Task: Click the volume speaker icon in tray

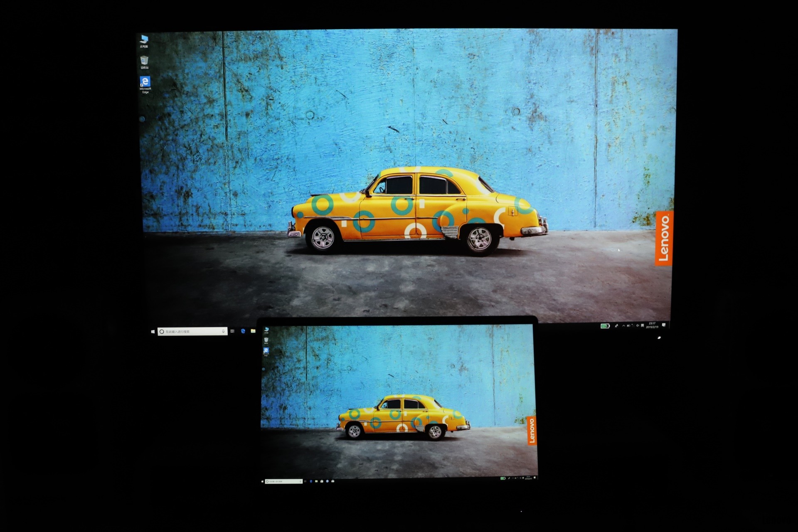Action: [x=637, y=325]
